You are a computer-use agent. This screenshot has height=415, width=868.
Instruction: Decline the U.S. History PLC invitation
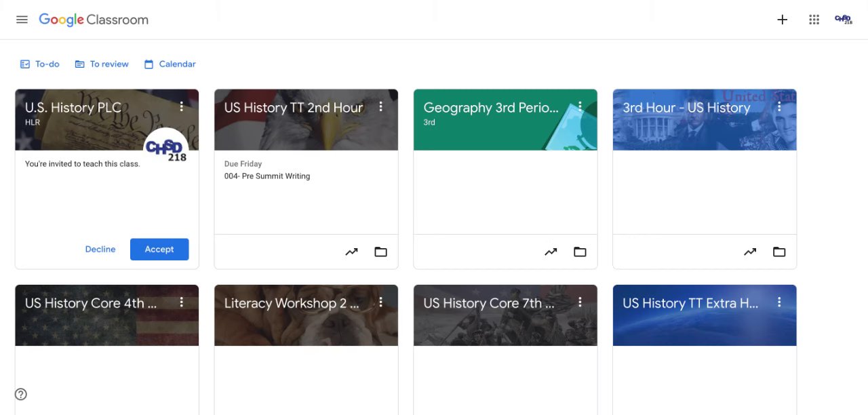point(100,249)
